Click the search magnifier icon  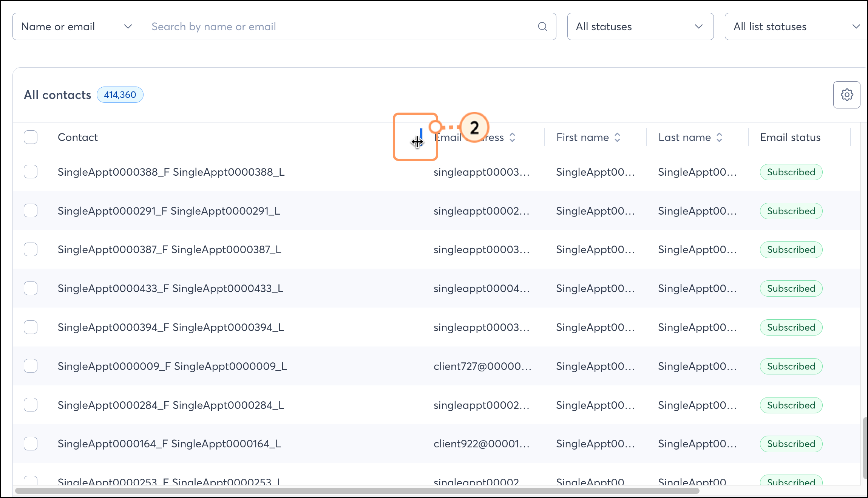[x=542, y=26]
